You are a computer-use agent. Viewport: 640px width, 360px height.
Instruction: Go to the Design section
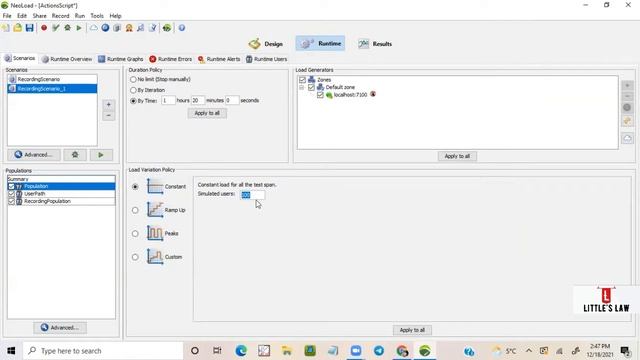pyautogui.click(x=266, y=44)
